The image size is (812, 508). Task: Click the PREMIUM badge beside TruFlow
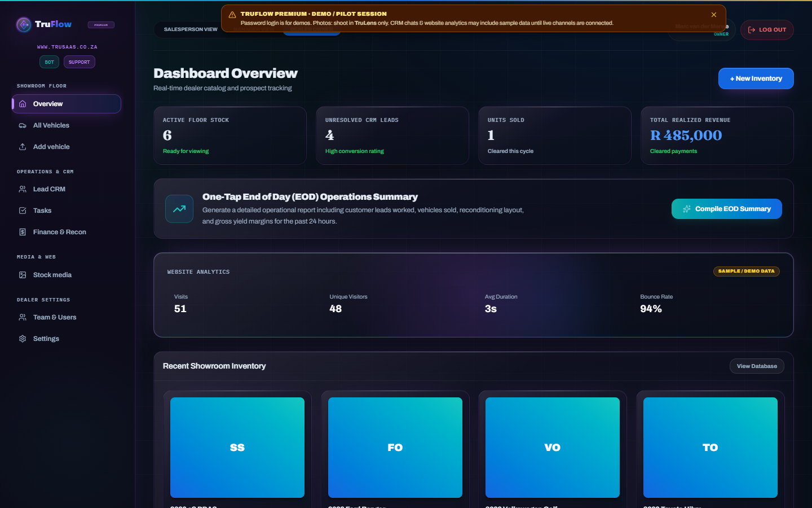pyautogui.click(x=101, y=25)
